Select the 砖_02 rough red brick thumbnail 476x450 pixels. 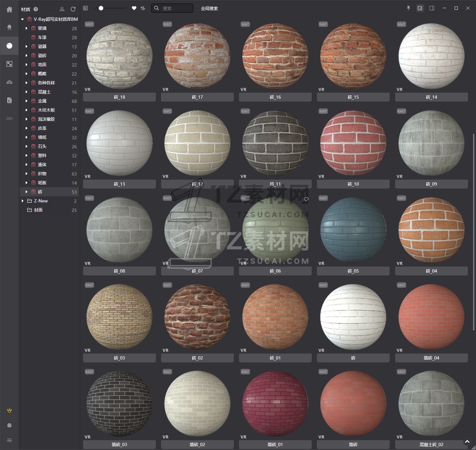click(197, 317)
